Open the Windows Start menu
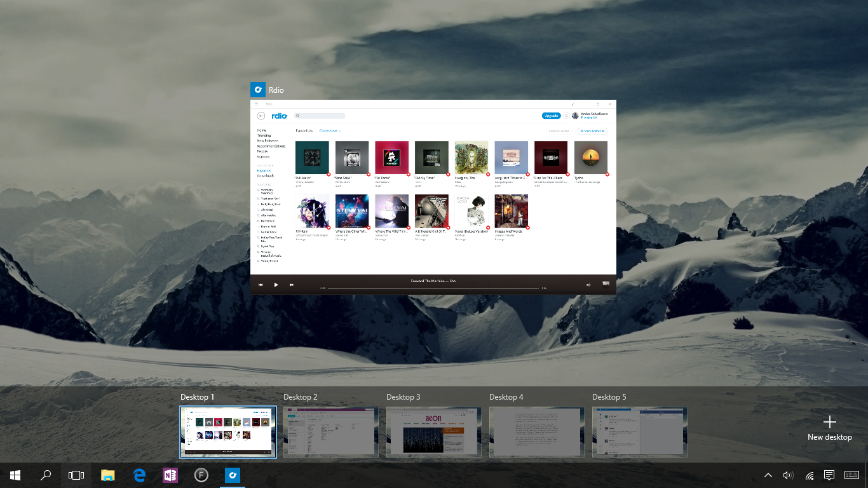Image resolution: width=868 pixels, height=488 pixels. click(x=15, y=475)
